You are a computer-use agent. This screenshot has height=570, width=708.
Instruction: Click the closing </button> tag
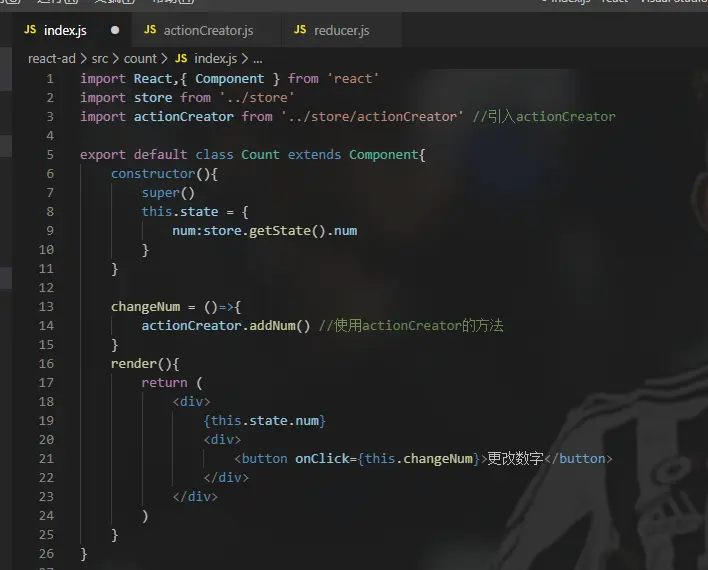(578, 458)
